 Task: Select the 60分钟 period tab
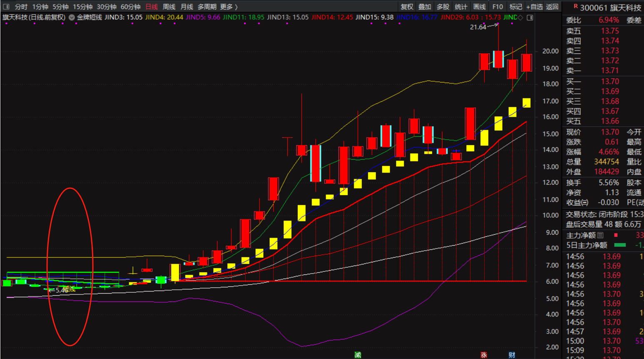tap(130, 7)
